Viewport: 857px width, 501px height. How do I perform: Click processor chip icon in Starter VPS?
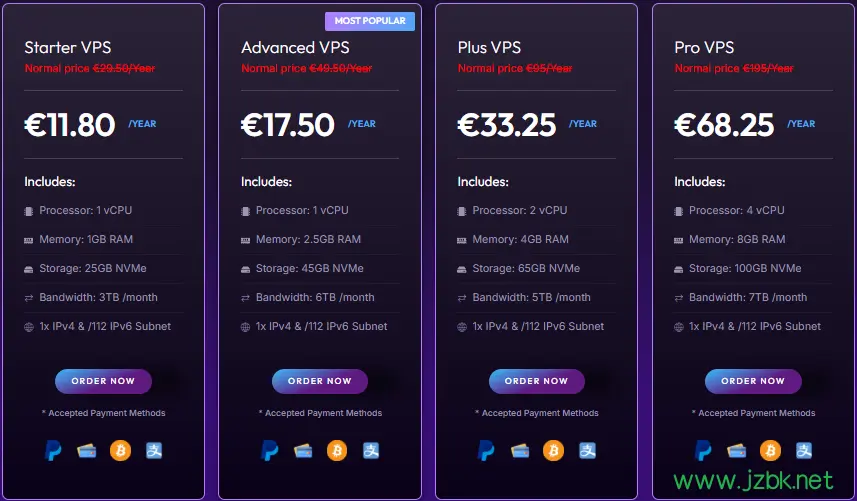tap(28, 211)
